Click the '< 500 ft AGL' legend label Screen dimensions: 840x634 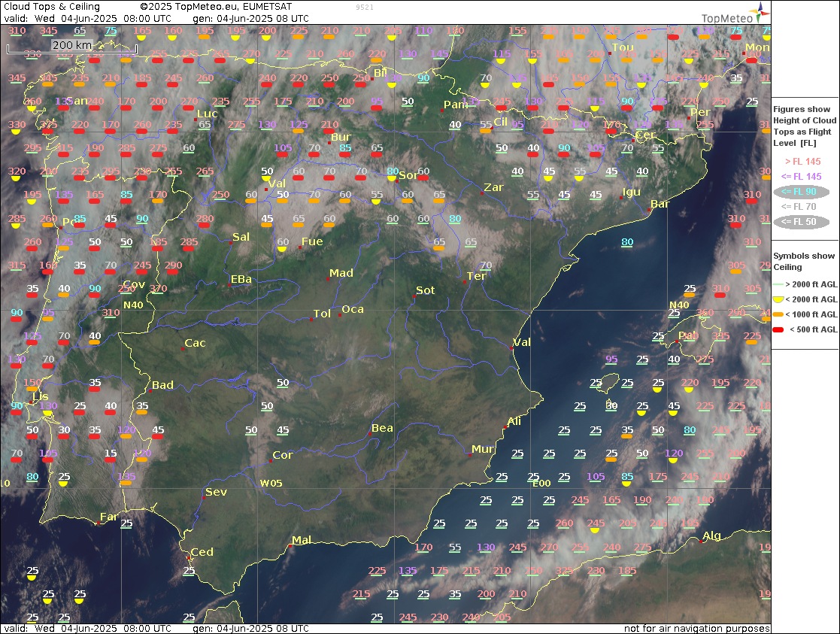pos(813,329)
